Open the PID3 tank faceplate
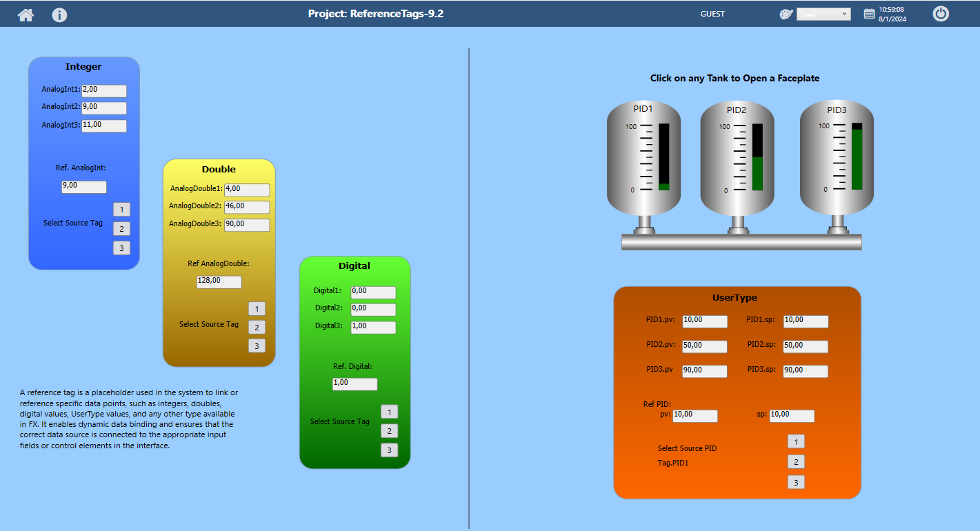 point(837,159)
